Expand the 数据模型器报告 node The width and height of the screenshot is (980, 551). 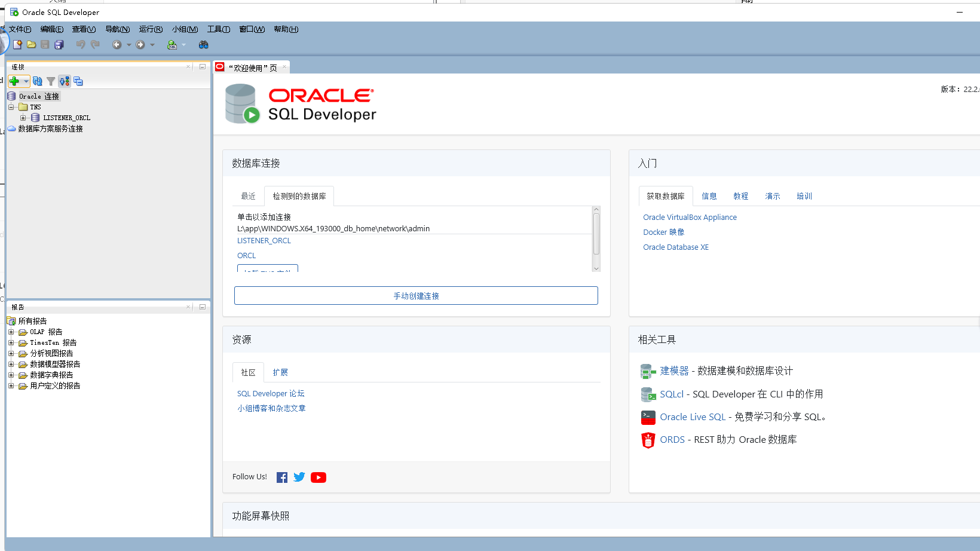tap(11, 364)
